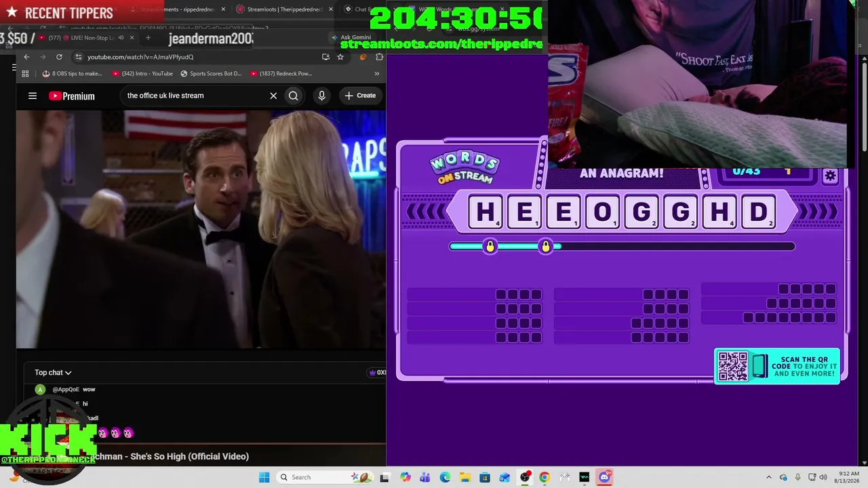The image size is (868, 488).
Task: Open a new Chrome tab
Action: (x=148, y=38)
